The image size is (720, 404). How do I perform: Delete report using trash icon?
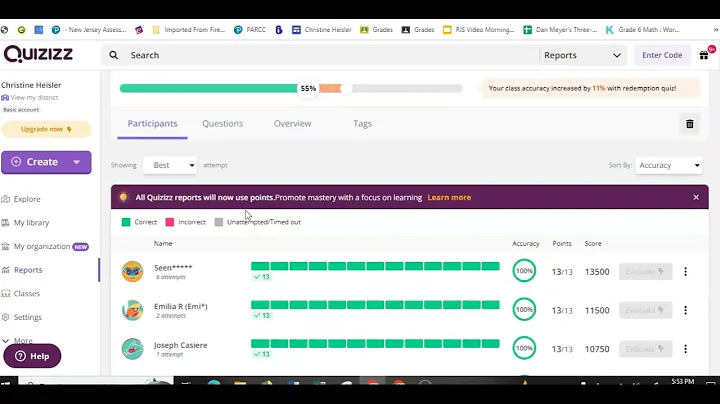pyautogui.click(x=690, y=124)
